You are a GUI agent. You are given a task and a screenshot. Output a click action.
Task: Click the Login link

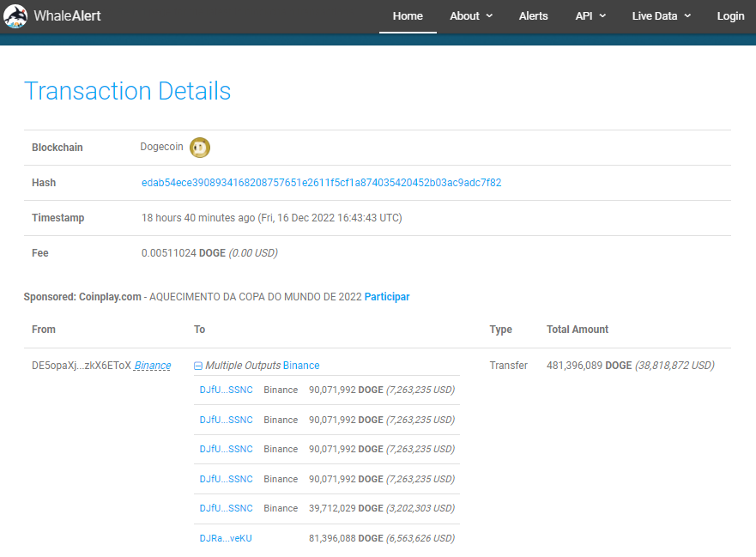730,16
